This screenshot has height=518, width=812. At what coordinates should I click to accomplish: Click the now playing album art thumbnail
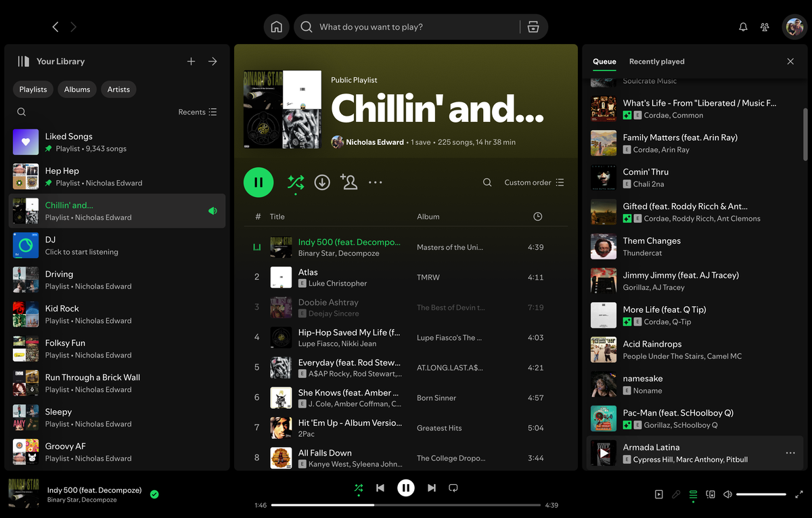(24, 494)
